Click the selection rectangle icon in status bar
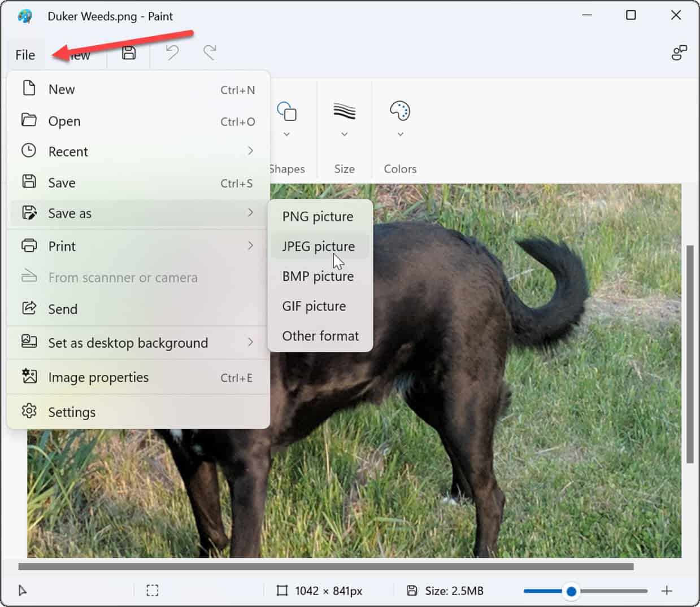 [x=153, y=591]
